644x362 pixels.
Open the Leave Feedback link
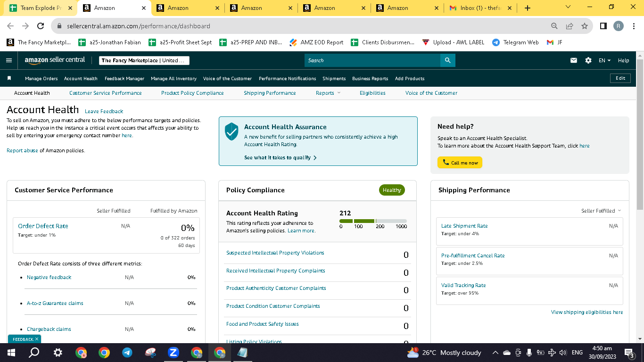[x=104, y=111]
